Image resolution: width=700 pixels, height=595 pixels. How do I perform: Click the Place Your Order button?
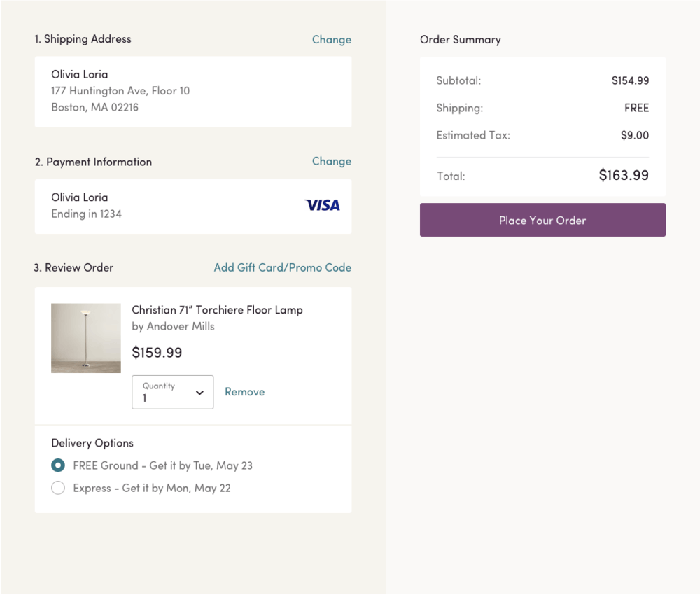click(542, 220)
